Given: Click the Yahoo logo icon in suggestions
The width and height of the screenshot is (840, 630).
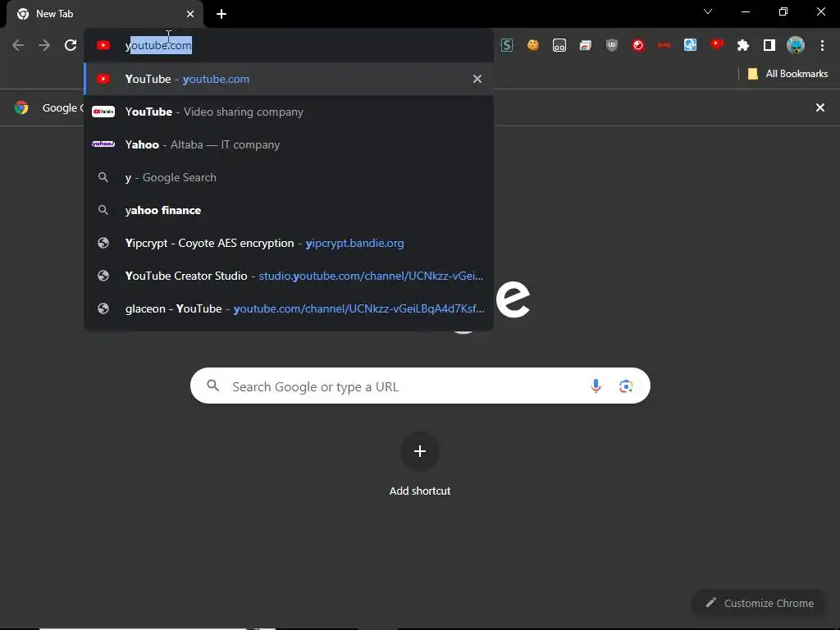Looking at the screenshot, I should (x=103, y=144).
